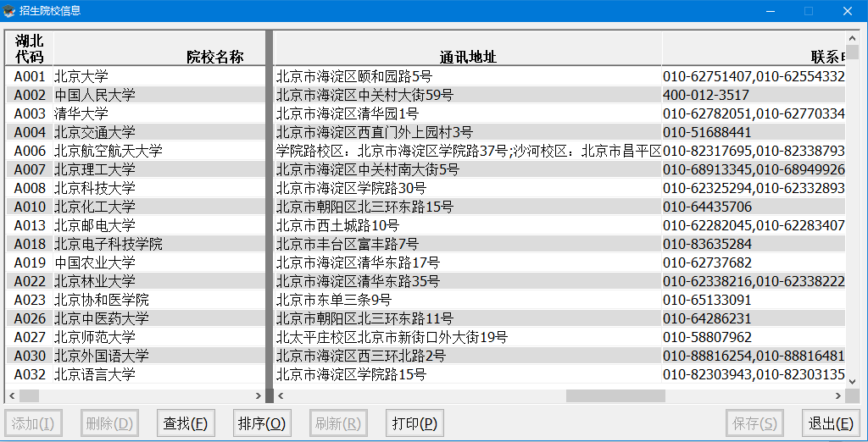Viewport: 868px width, 442px height.
Task: Click code cell A013
Action: pos(30,226)
